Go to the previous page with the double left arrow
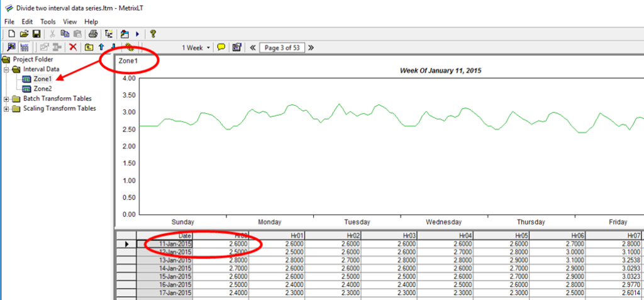 [x=253, y=47]
